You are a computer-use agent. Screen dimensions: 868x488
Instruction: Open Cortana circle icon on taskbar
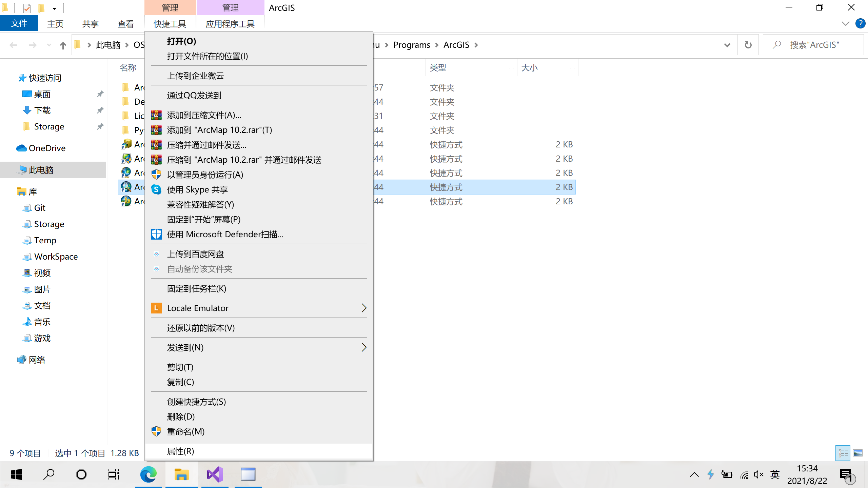(81, 474)
